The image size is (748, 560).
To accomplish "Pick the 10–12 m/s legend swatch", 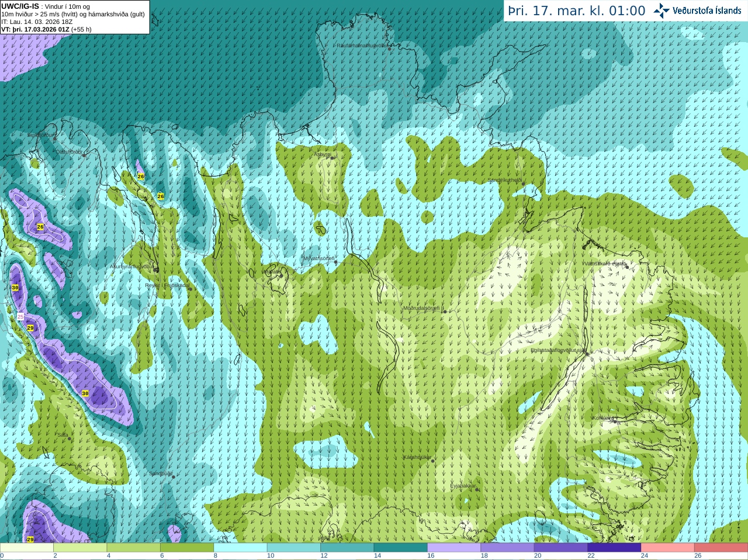I will click(294, 548).
